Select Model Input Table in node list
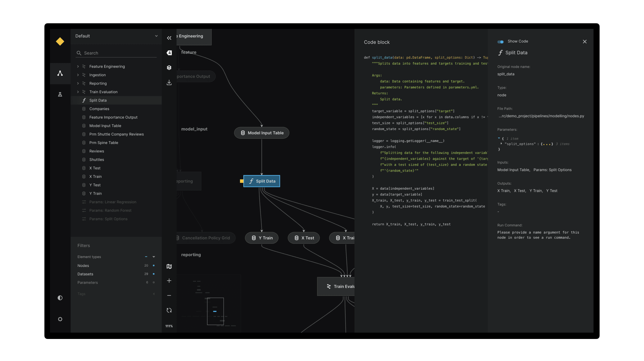Viewport: 644px width, 361px height. tap(105, 126)
